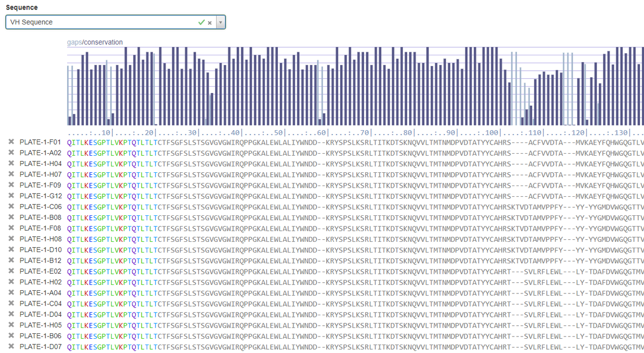Remove the PLATE-1-B12 sequence via X icon
The height and width of the screenshot is (353, 644).
(11, 260)
